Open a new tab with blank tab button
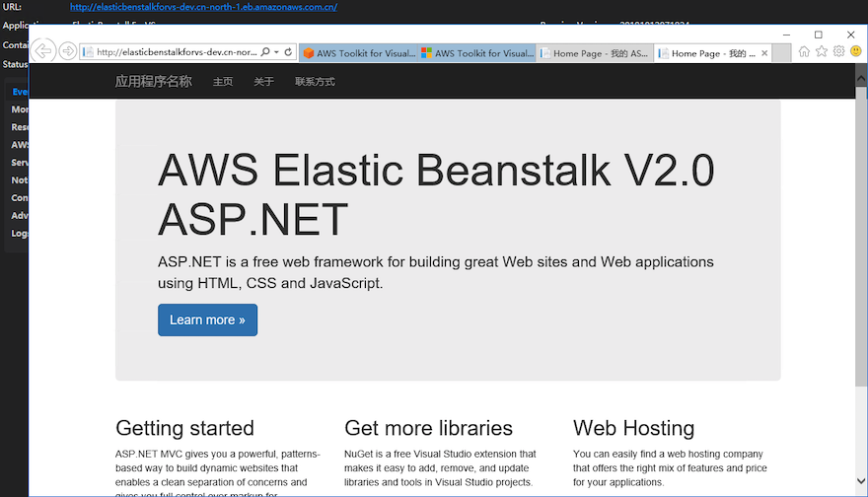This screenshot has height=497, width=868. click(x=781, y=53)
